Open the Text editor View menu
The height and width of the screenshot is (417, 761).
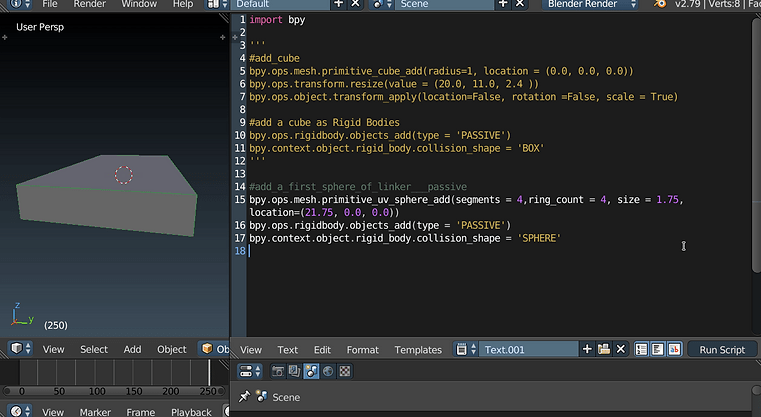[x=251, y=350]
